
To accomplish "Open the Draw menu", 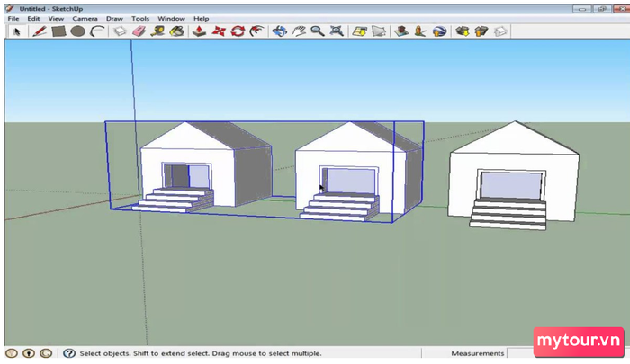I will [114, 19].
